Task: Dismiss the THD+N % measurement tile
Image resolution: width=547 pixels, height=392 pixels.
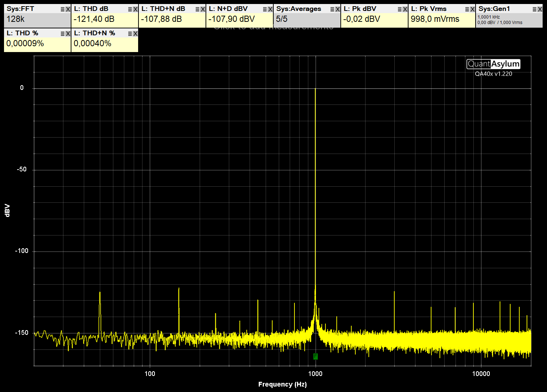Action: 135,34
